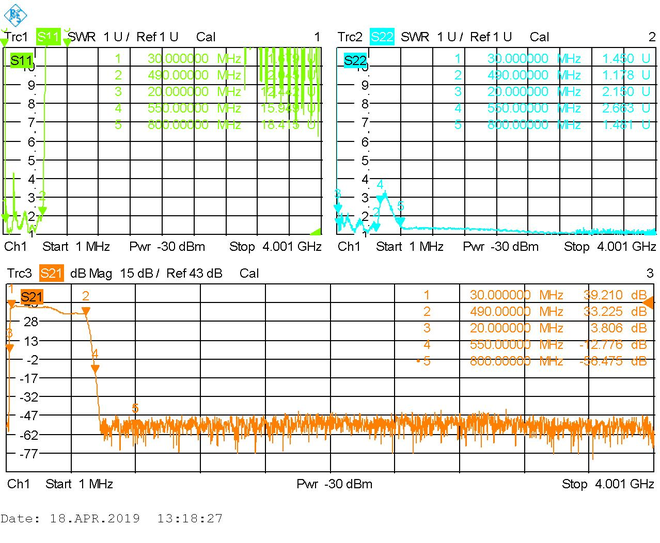The width and height of the screenshot is (660, 543).
Task: Click the date stamp 18.APR.2019 13:18:27
Action: pyautogui.click(x=112, y=519)
